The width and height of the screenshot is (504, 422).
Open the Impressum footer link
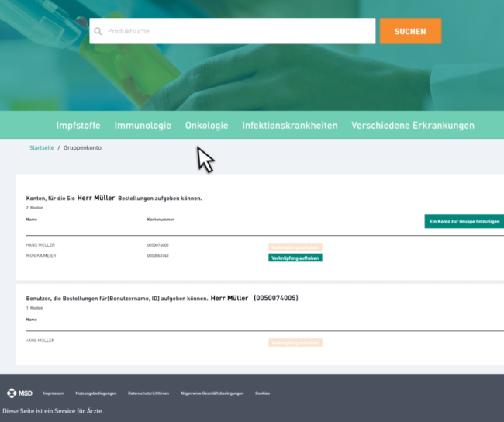pyautogui.click(x=54, y=393)
